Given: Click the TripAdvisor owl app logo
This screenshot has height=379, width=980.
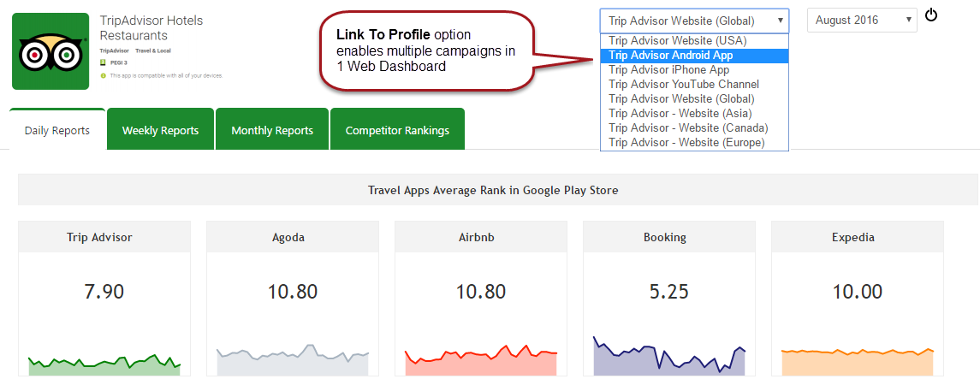Looking at the screenshot, I should pyautogui.click(x=50, y=51).
